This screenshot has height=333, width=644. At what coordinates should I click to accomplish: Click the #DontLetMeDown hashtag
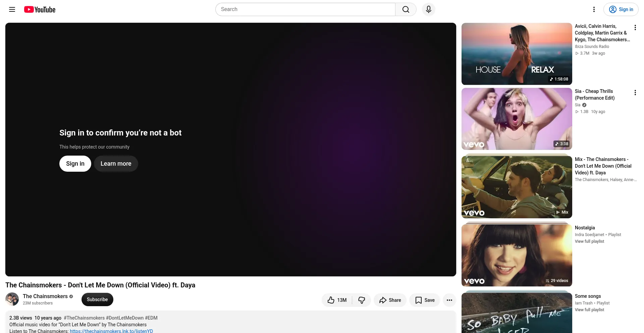tap(125, 318)
